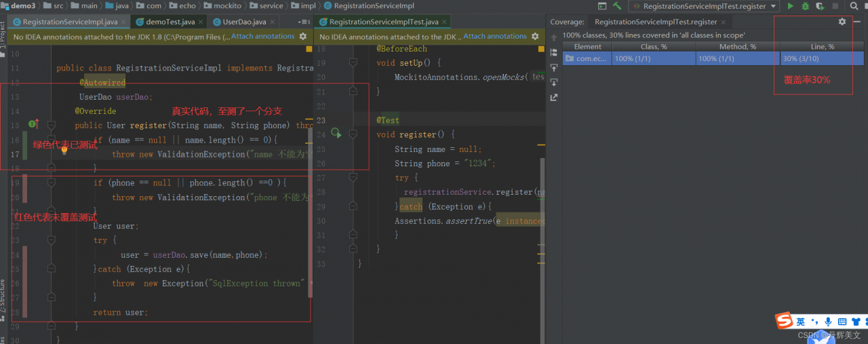Collapse register method fold in RegistrationServiceImpl

(50, 126)
